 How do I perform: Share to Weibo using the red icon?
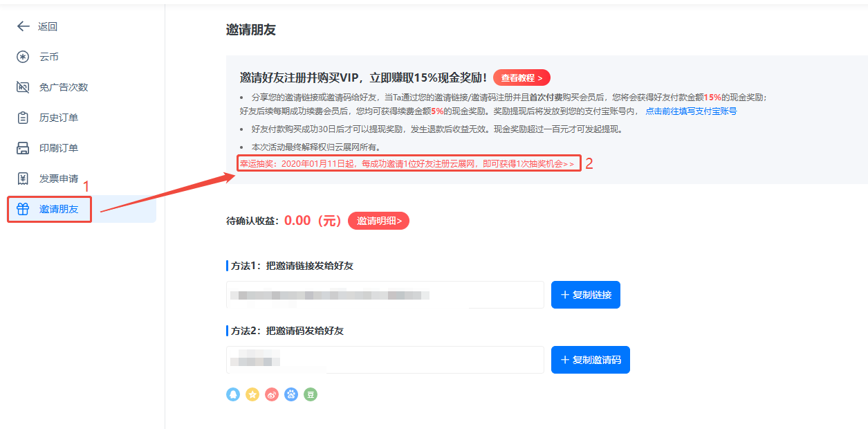(273, 394)
